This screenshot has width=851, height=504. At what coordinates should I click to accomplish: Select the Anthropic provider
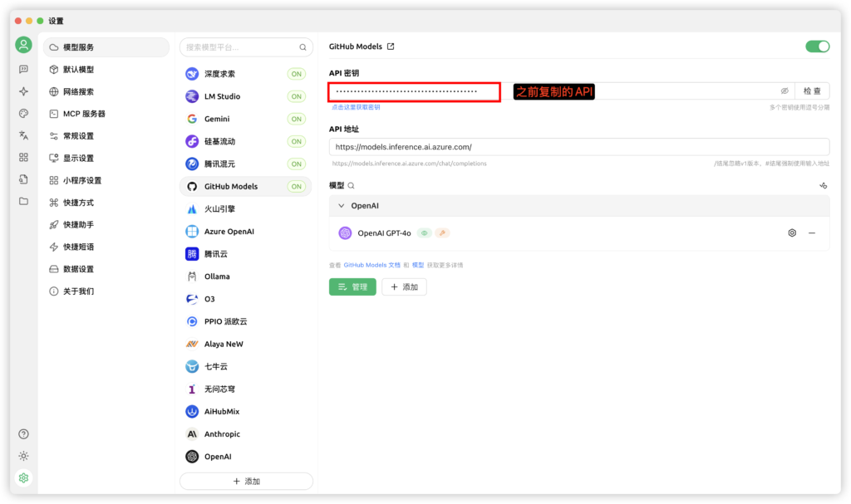point(246,434)
